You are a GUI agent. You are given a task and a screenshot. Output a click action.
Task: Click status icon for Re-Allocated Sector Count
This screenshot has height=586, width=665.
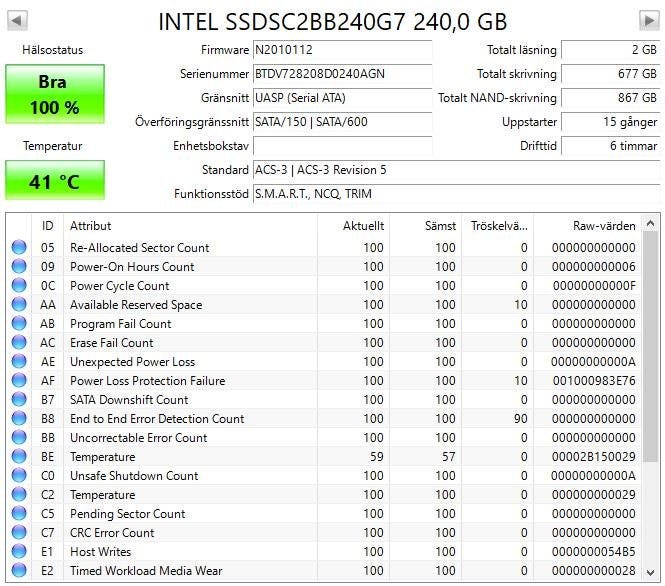(x=19, y=248)
